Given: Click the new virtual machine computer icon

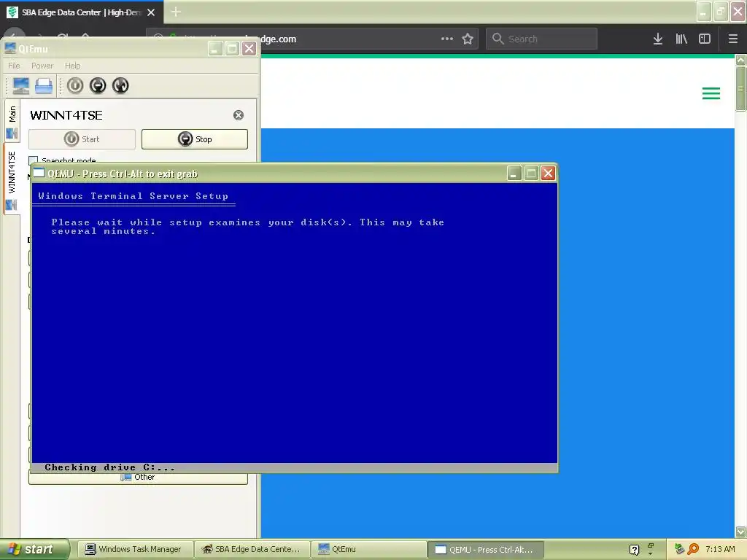Looking at the screenshot, I should tap(21, 86).
